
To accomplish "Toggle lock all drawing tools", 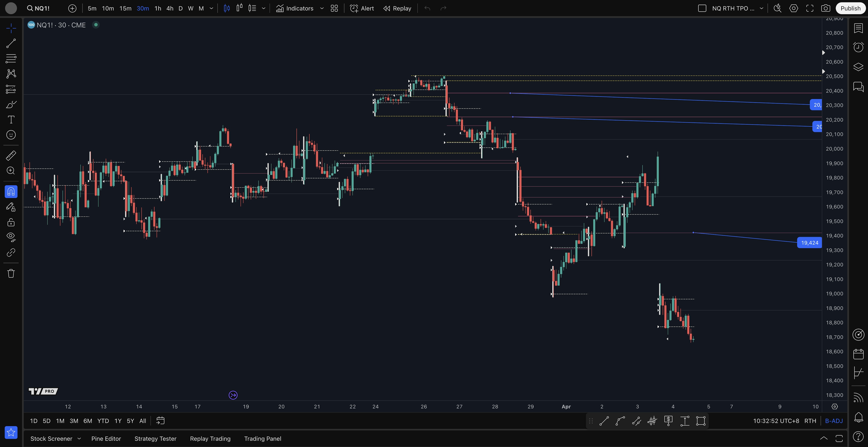I will (11, 222).
